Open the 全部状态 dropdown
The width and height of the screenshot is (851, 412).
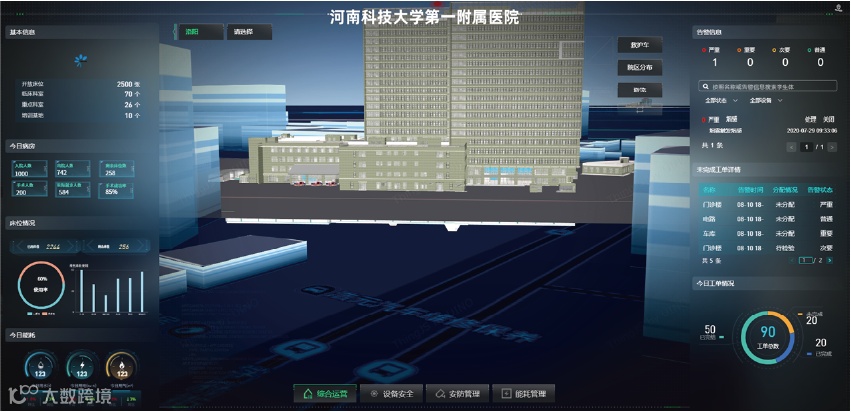pos(721,100)
